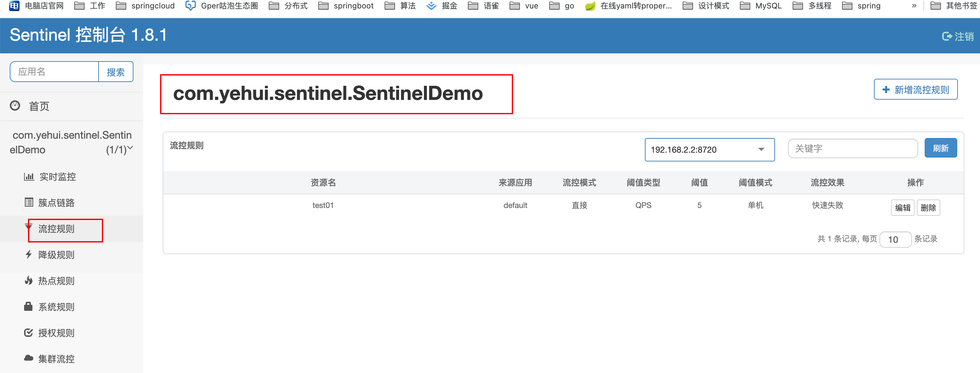
Task: Click the realtime monitoring bar chart icon
Action: click(x=29, y=177)
